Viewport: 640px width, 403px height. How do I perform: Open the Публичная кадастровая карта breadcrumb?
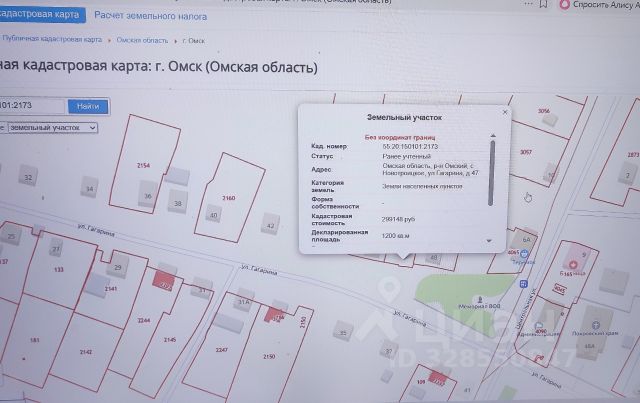click(x=52, y=39)
